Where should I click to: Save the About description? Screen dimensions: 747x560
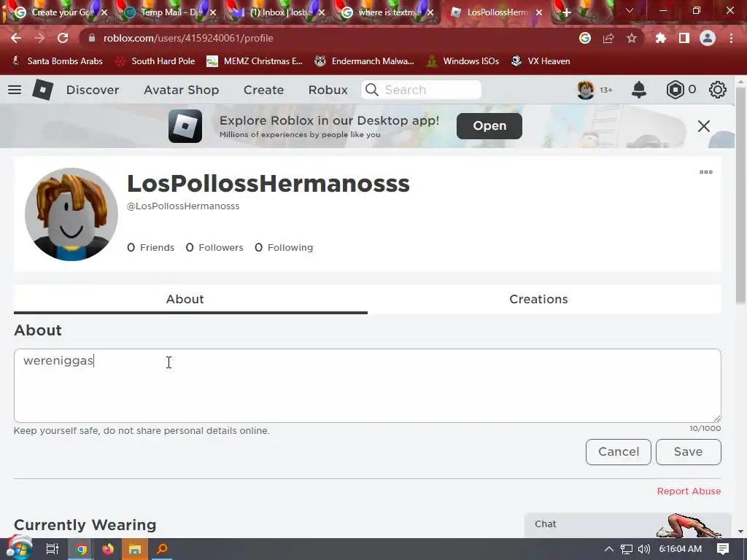pos(689,452)
